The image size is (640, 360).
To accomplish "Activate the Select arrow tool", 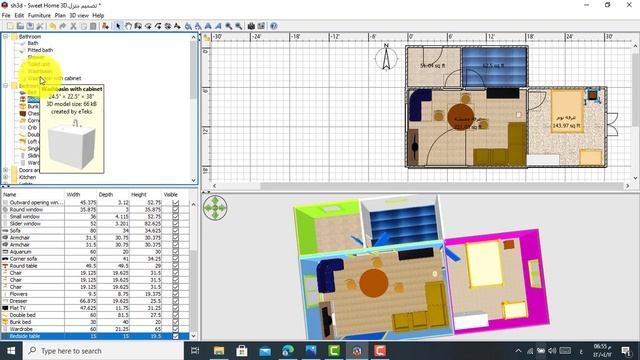I will 118,26.
